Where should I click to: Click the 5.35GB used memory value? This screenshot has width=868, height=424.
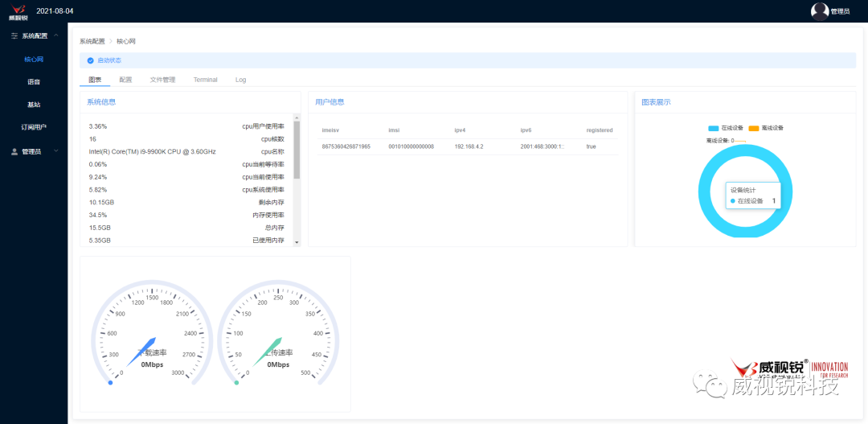(100, 241)
